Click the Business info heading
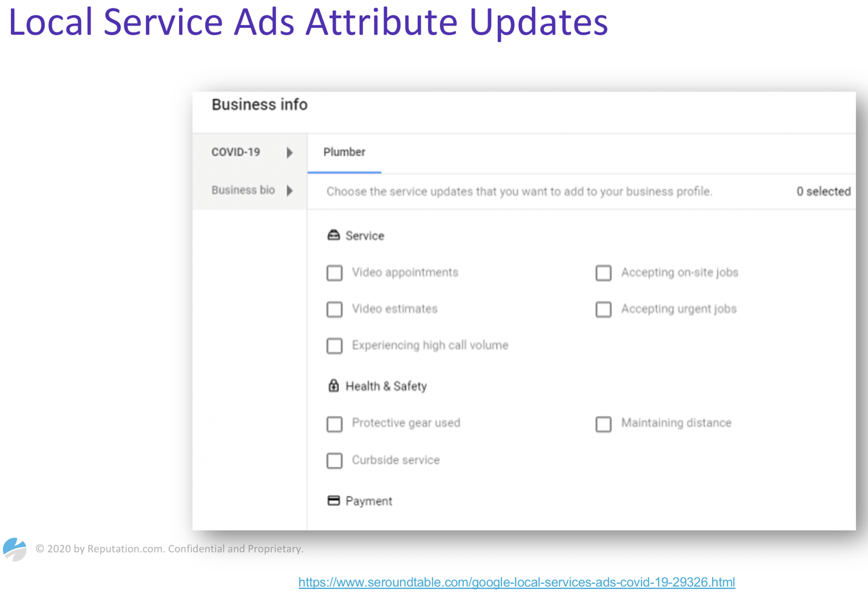The image size is (868, 594). point(259,104)
